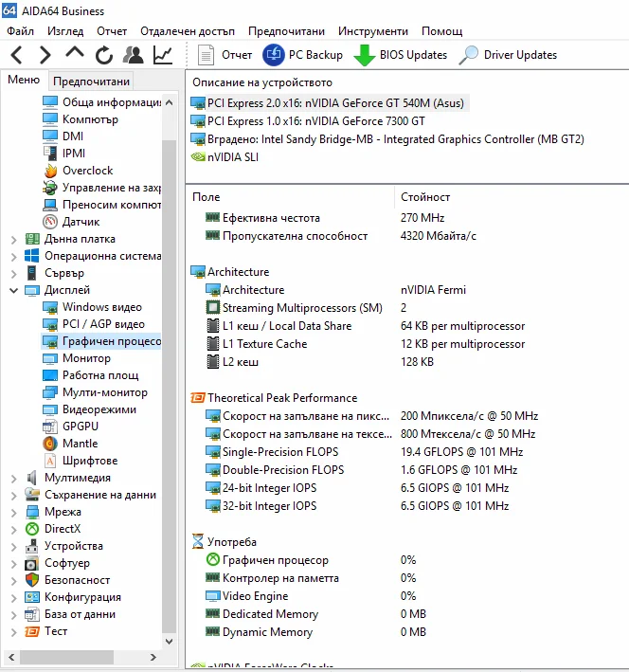Expand the Дънна платка tree node

click(x=13, y=240)
